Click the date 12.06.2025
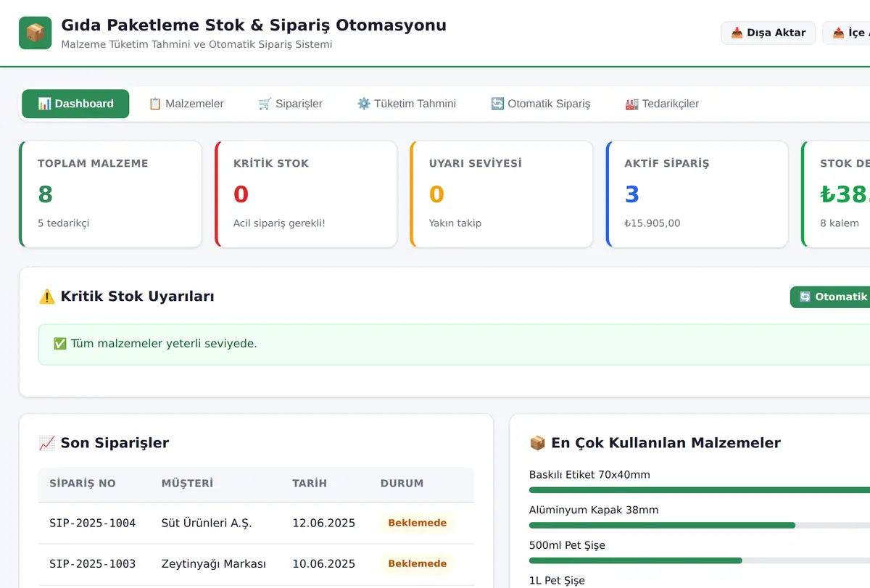The width and height of the screenshot is (870, 588). click(323, 523)
